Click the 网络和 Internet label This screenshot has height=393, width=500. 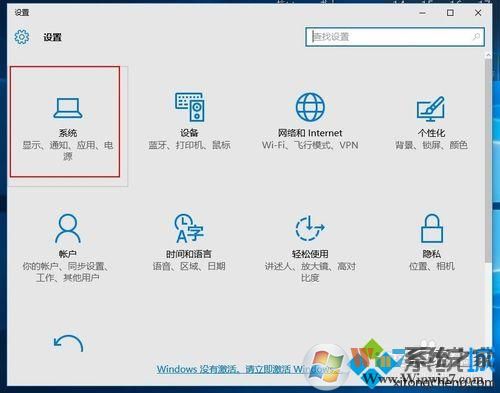[310, 133]
